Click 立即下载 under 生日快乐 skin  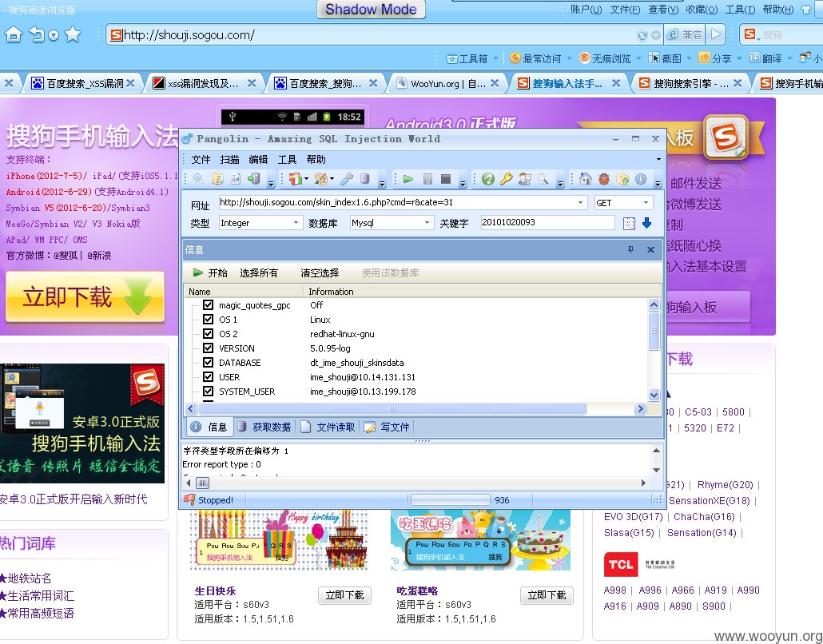pyautogui.click(x=344, y=595)
